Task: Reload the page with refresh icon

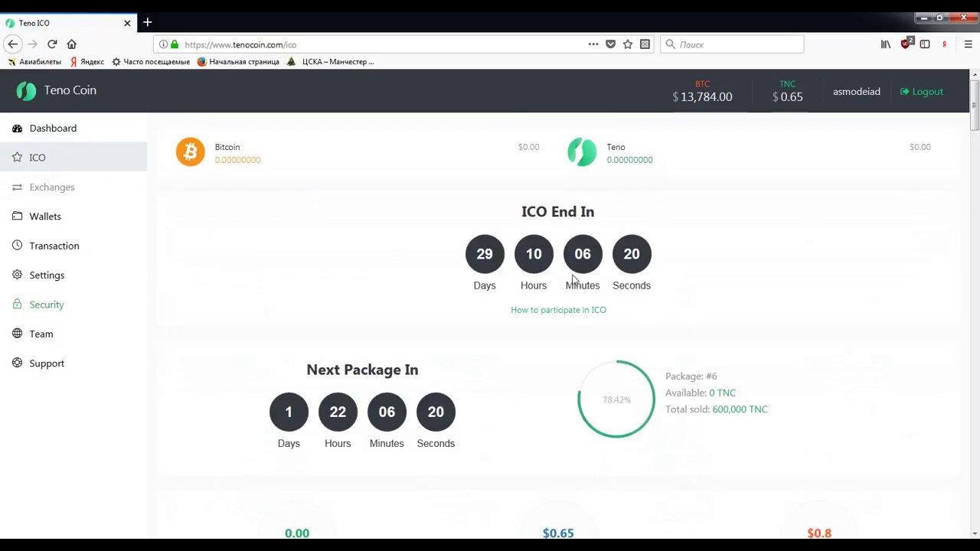Action: 52,44
